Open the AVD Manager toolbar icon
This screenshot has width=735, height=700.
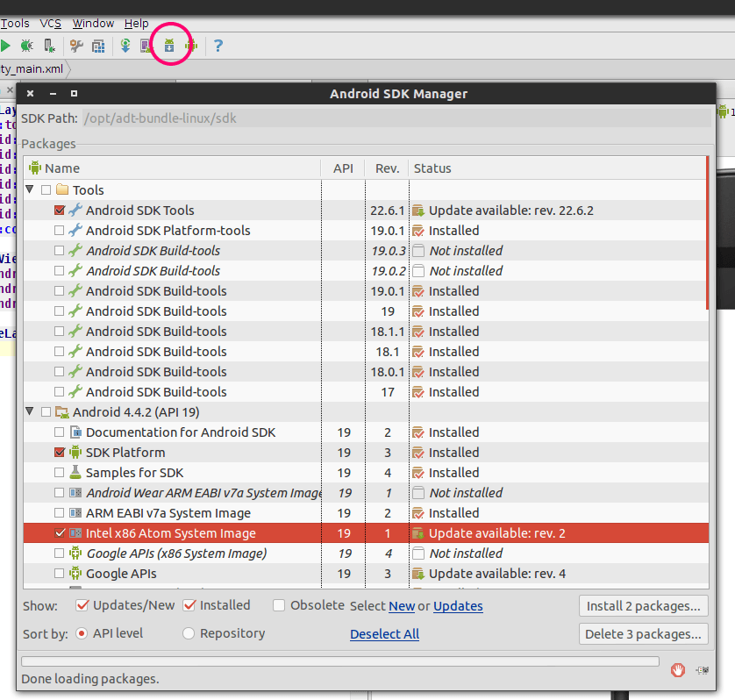click(146, 46)
